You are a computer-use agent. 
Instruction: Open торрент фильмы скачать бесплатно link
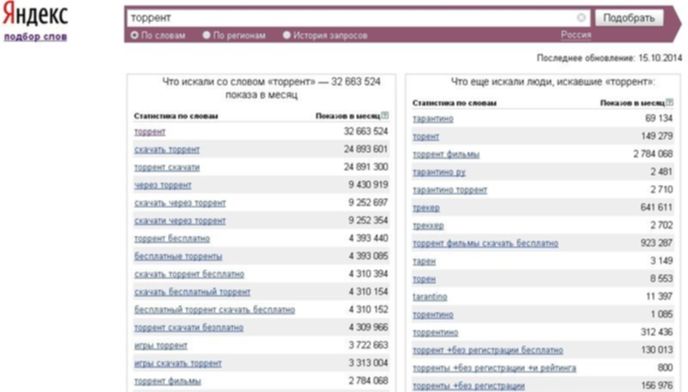coord(485,243)
